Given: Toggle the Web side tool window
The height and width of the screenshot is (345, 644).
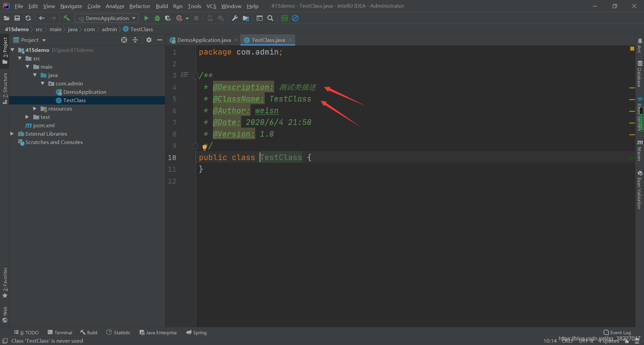Looking at the screenshot, I should [5, 315].
